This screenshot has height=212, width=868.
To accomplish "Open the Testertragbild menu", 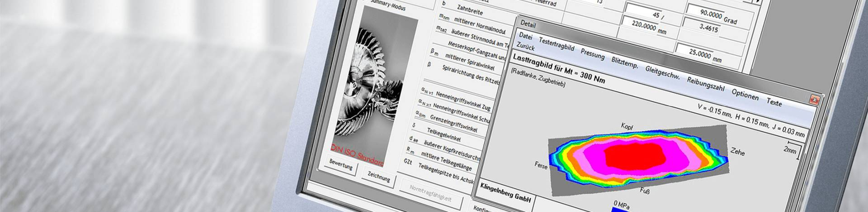I will click(x=556, y=44).
